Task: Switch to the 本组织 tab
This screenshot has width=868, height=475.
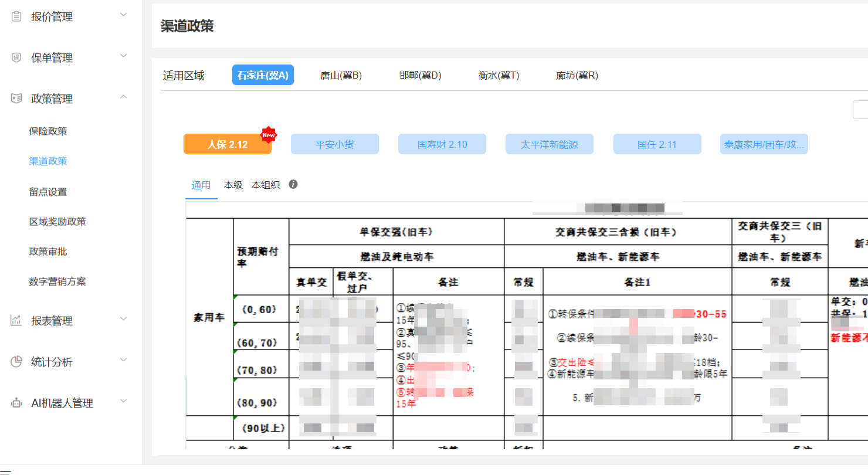Action: pyautogui.click(x=266, y=185)
